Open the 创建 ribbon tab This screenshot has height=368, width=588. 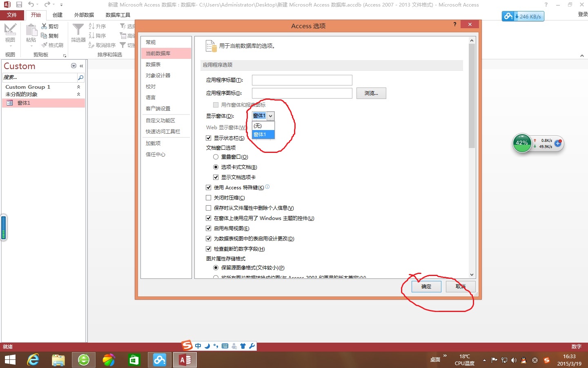coord(58,15)
